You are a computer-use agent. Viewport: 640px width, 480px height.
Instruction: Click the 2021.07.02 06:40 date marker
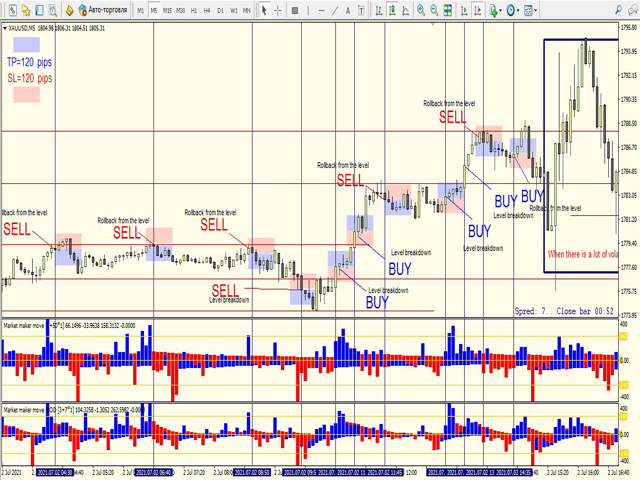pos(153,472)
